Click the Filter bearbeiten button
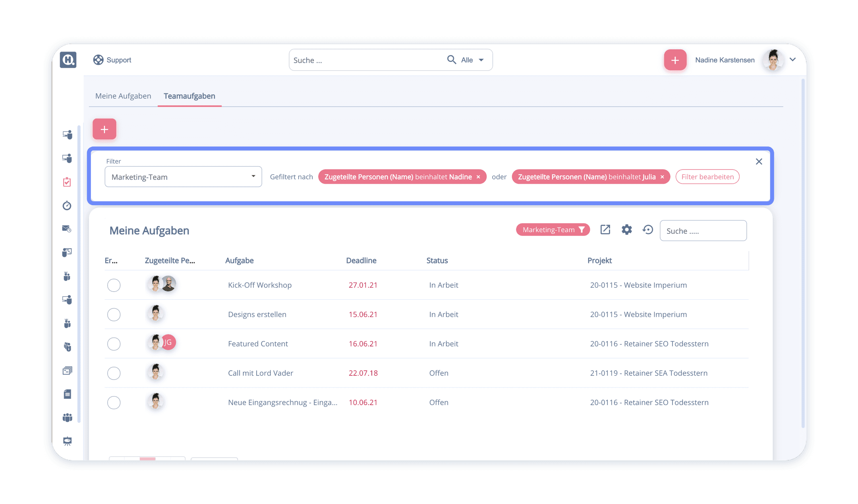Image resolution: width=858 pixels, height=504 pixels. point(707,177)
